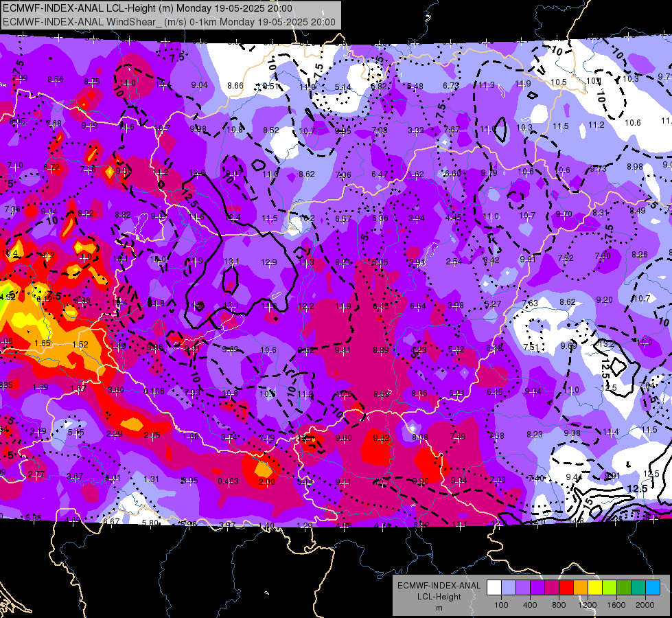
Task: Click the grid value 2.00
Action: point(266,481)
